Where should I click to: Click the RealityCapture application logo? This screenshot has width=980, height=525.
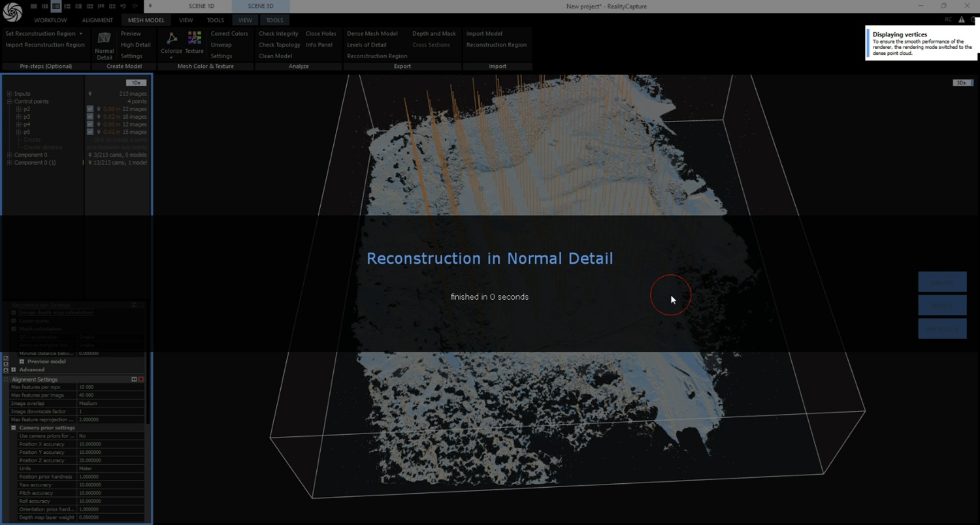coord(12,12)
